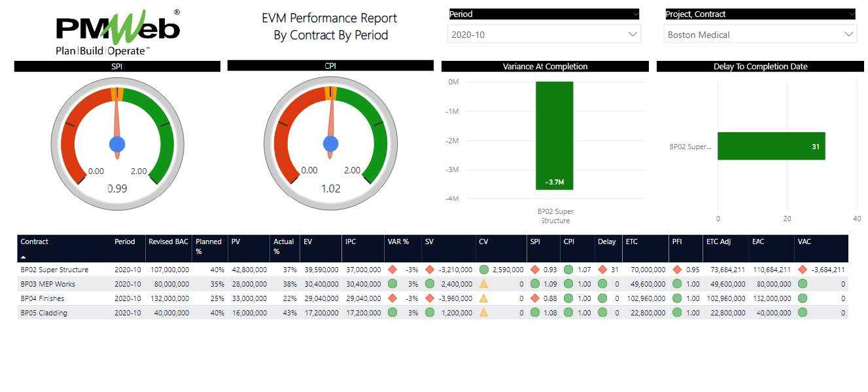This screenshot has height=392, width=868.
Task: Select the BP04 Finishes contract name
Action: [x=43, y=298]
